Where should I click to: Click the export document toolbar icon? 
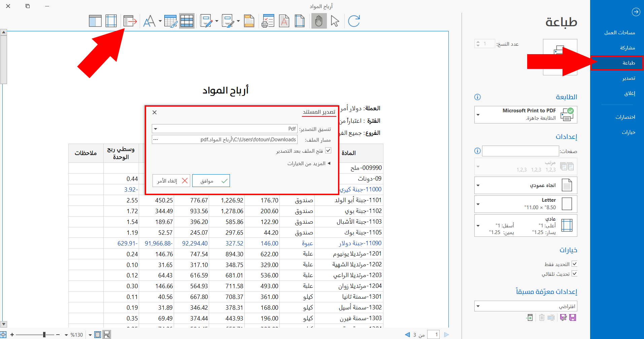tap(130, 21)
